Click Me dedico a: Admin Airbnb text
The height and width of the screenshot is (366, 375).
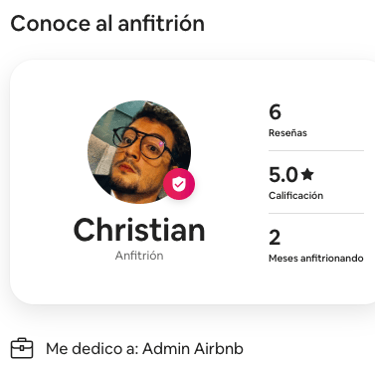tap(144, 349)
